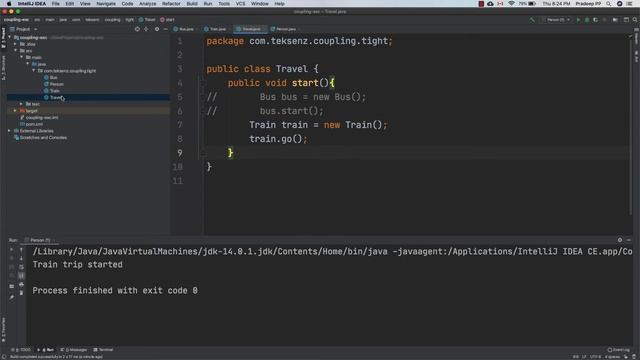The width and height of the screenshot is (640, 360).
Task: Open the Refactor menu
Action: click(x=171, y=4)
